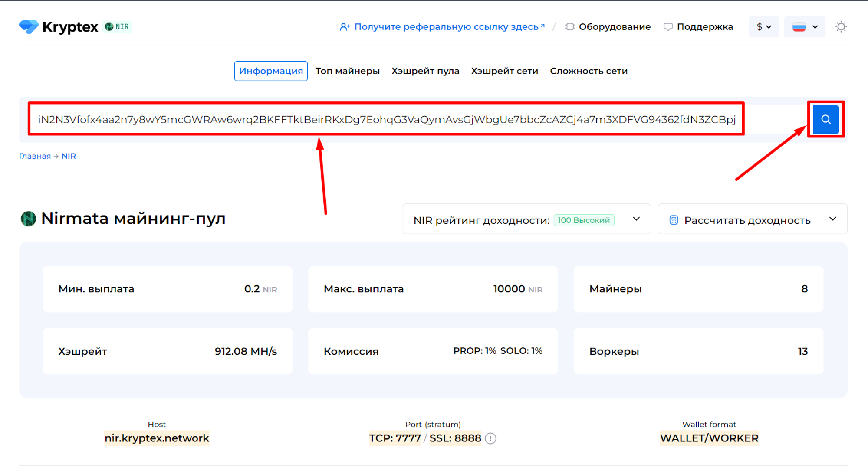Screen dimensions: 868x474
Task: Open the Оборудование hardware page
Action: tap(608, 27)
